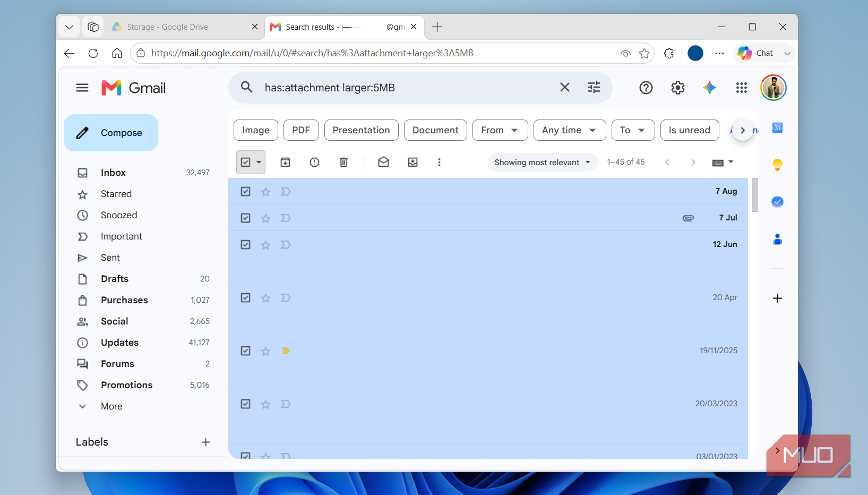Viewport: 868px width, 495px height.
Task: Open the Google apps grid
Action: click(742, 88)
